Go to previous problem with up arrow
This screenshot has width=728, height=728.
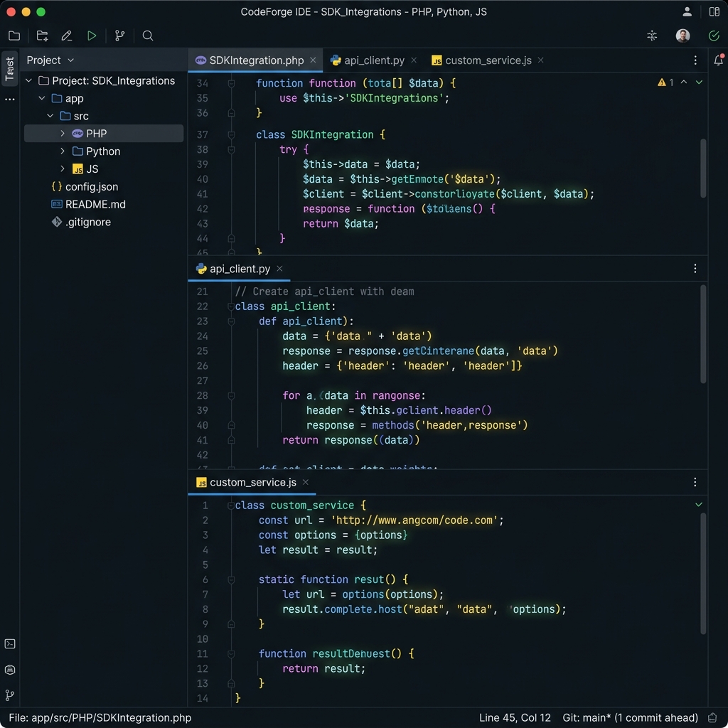pyautogui.click(x=684, y=82)
